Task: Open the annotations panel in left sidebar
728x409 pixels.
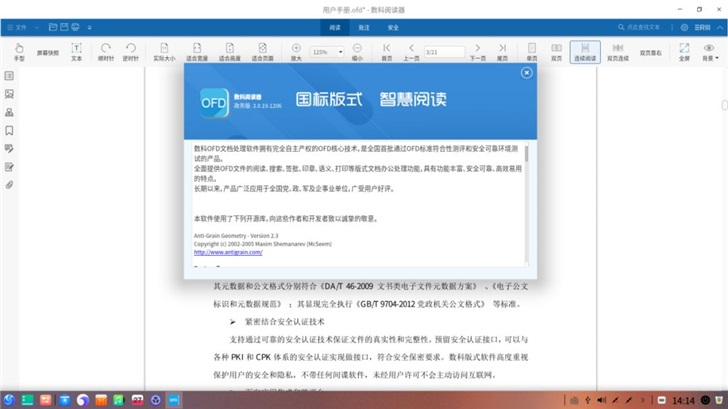Action: coord(9,149)
